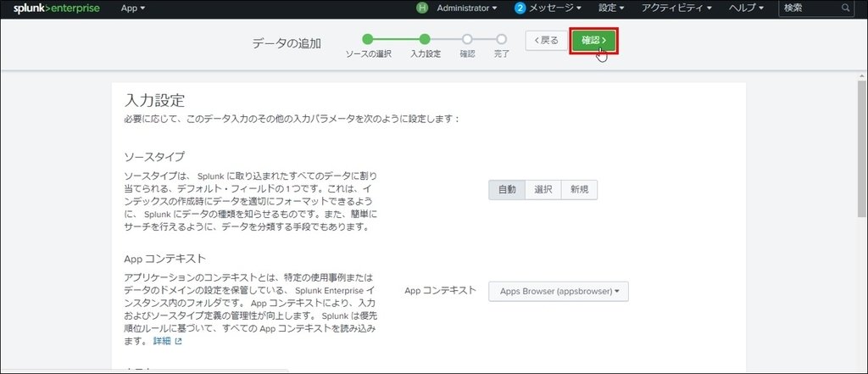Image resolution: width=868 pixels, height=374 pixels.
Task: Click the 入力設定 step circle
Action: coord(425,38)
